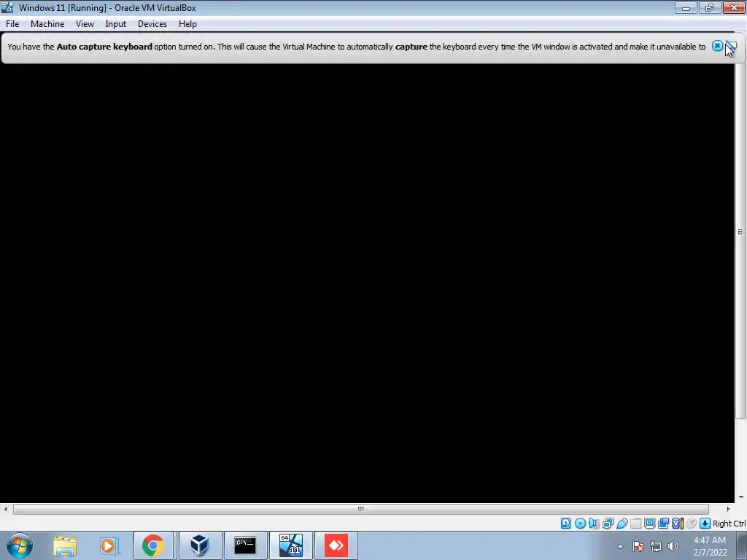Click the VirtualBox window title bar icon
Screen dimensions: 747x560
point(7,7)
